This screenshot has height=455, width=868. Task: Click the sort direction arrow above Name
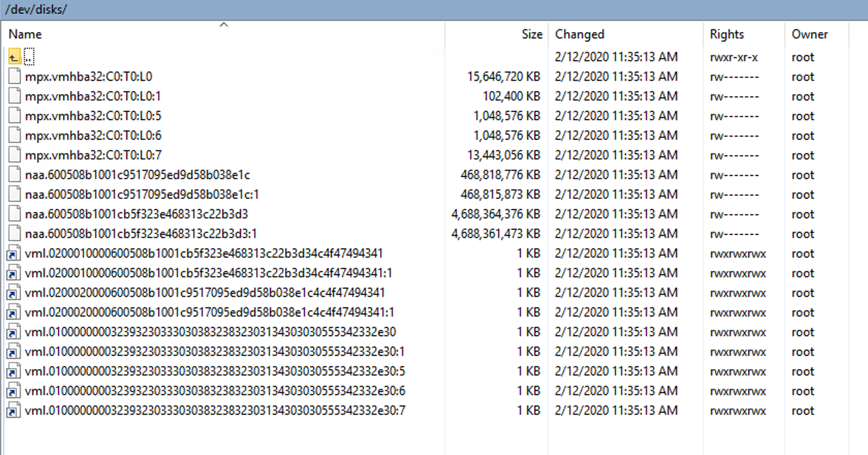[224, 24]
